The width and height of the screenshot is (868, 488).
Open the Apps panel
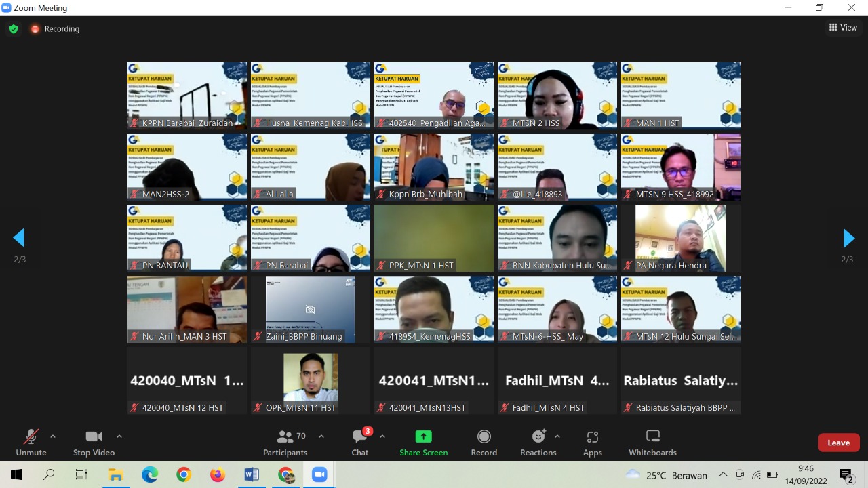(x=592, y=443)
